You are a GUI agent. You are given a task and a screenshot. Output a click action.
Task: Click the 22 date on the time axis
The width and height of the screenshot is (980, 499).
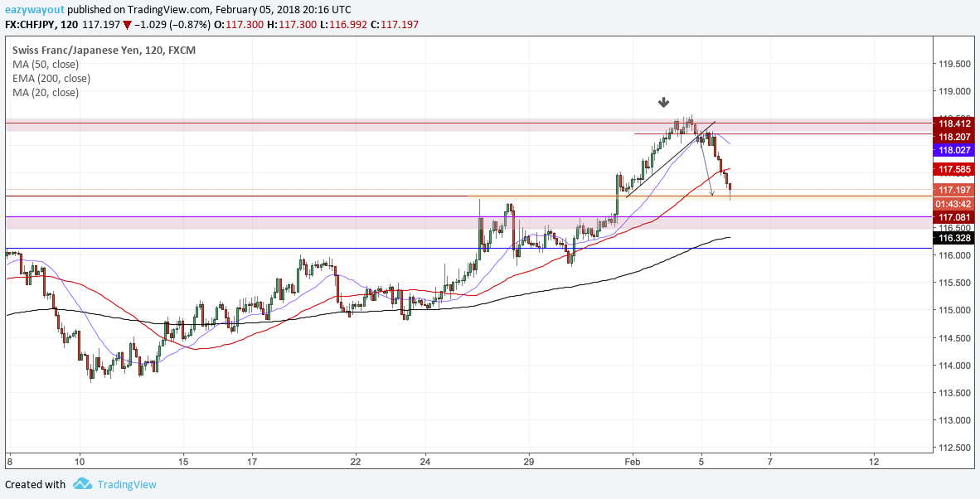[356, 462]
